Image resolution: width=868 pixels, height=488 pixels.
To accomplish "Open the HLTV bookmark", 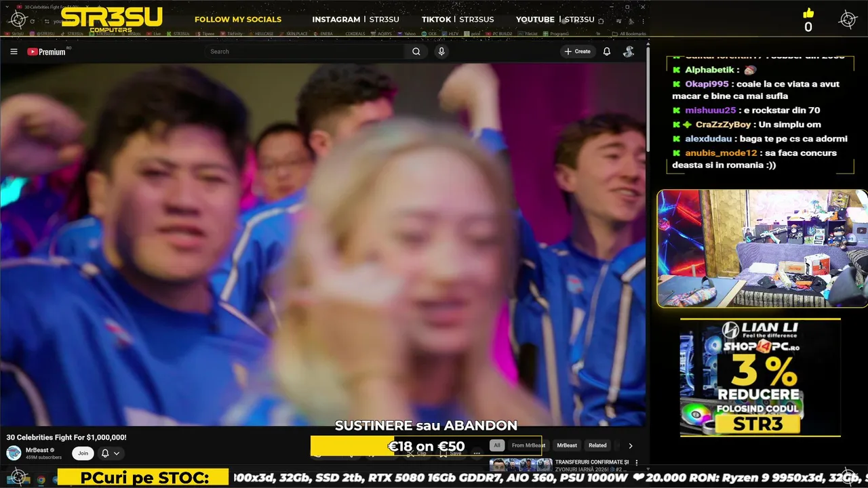I will tap(450, 33).
